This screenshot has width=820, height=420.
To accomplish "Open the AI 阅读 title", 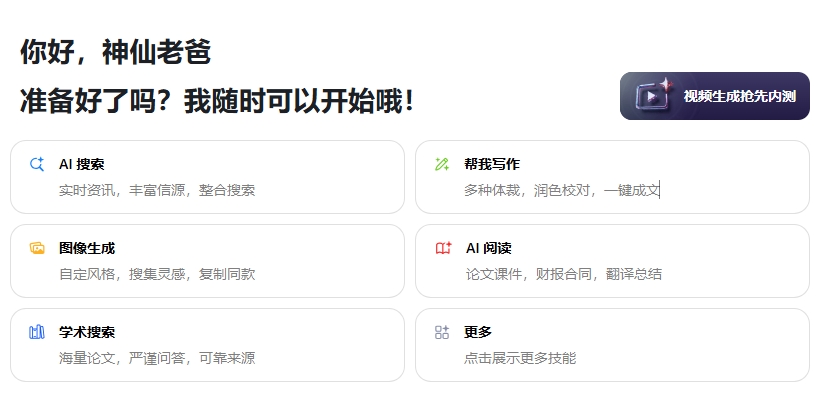I will coord(488,248).
